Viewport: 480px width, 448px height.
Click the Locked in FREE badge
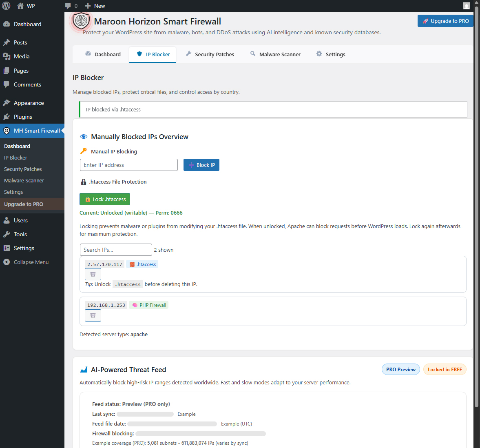click(445, 369)
